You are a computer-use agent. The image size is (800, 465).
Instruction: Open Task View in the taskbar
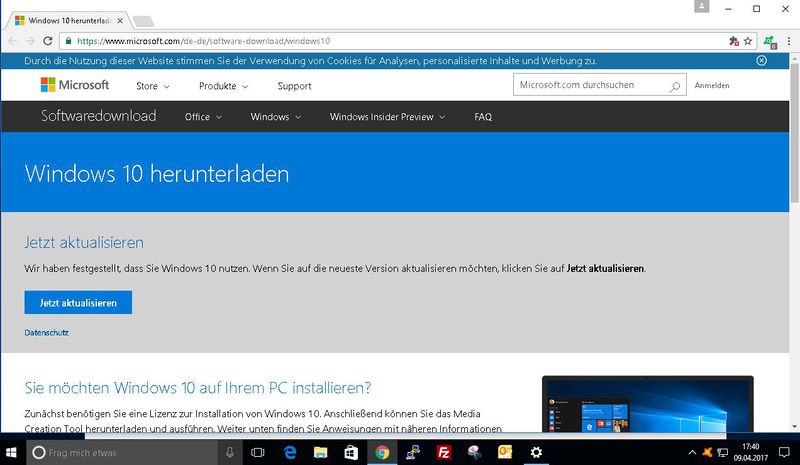(258, 452)
